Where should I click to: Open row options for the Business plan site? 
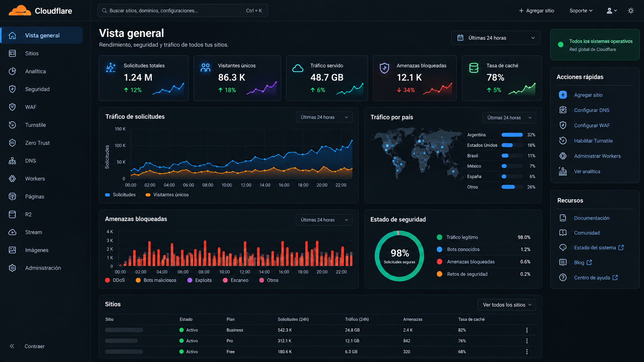tap(527, 330)
